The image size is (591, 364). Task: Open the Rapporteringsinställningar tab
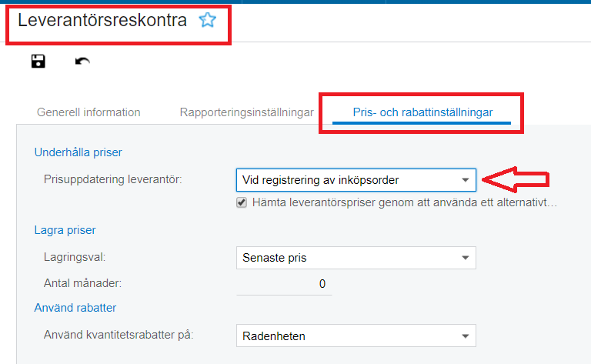click(246, 112)
